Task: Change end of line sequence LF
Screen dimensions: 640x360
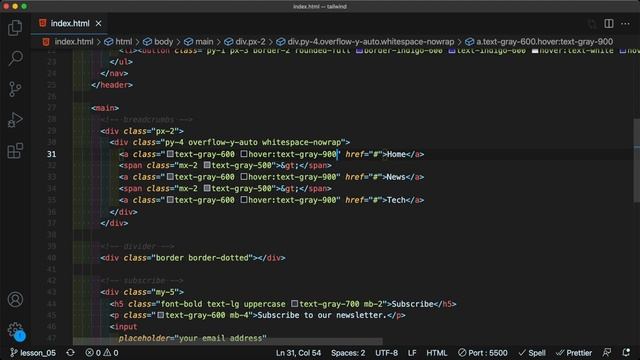Action: point(412,353)
